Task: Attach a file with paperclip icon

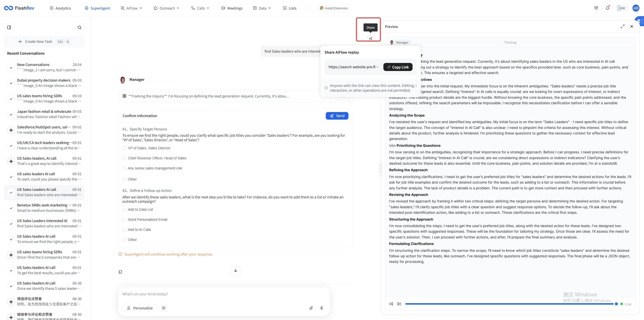Action: click(x=311, y=308)
